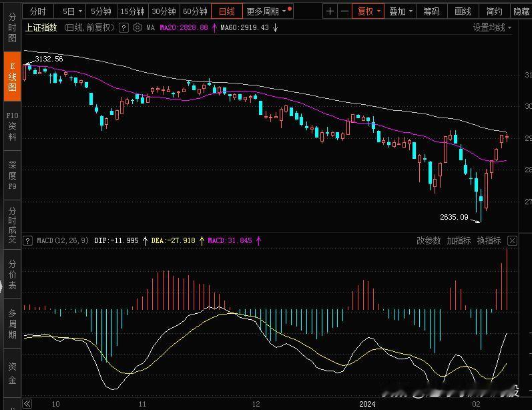The image size is (532, 410).
Task: Open the 多周期 sidebar tab
Action: [12, 324]
